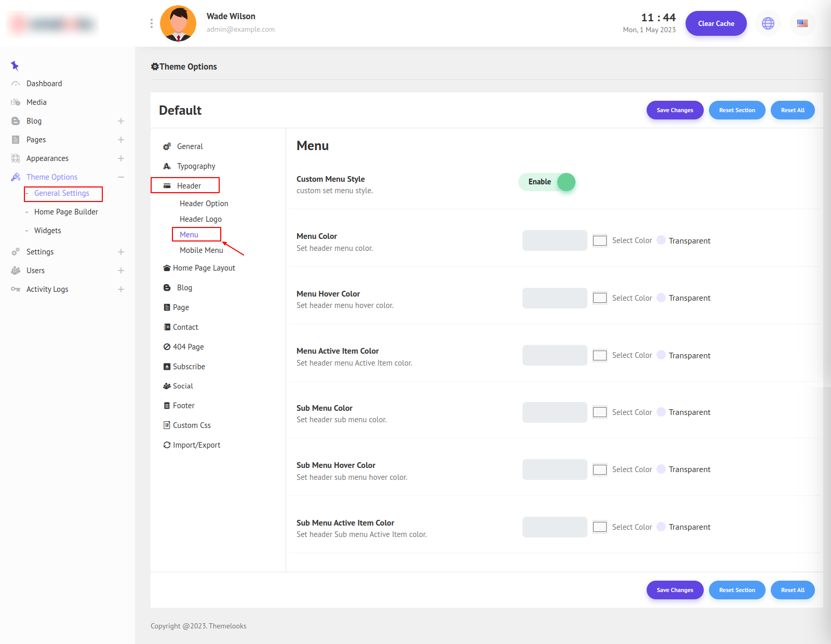831x644 pixels.
Task: Click the three-dot menu beside the avatar
Action: pyautogui.click(x=151, y=23)
